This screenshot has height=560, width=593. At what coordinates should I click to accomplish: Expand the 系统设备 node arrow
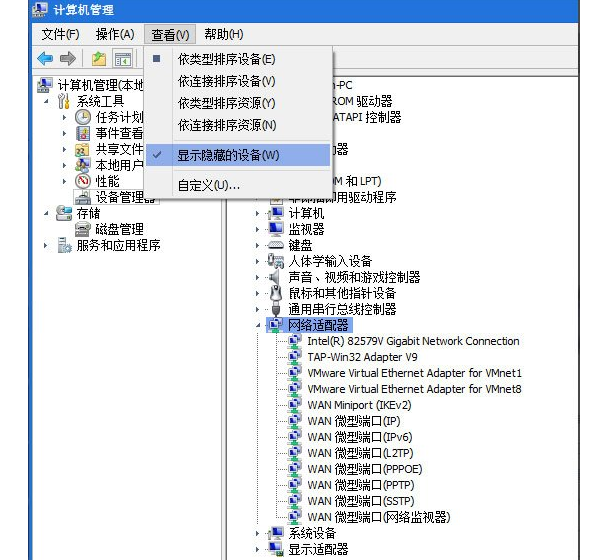coord(258,534)
